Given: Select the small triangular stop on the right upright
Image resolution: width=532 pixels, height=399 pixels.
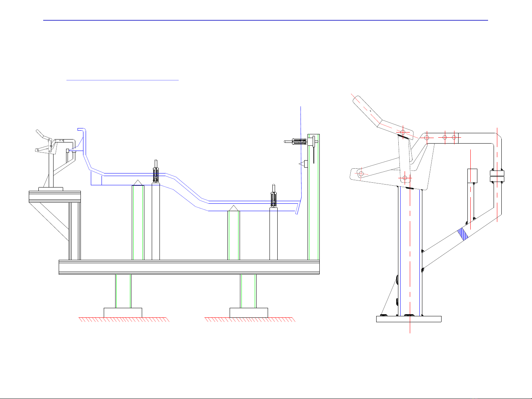Looking at the screenshot, I should tap(301, 163).
